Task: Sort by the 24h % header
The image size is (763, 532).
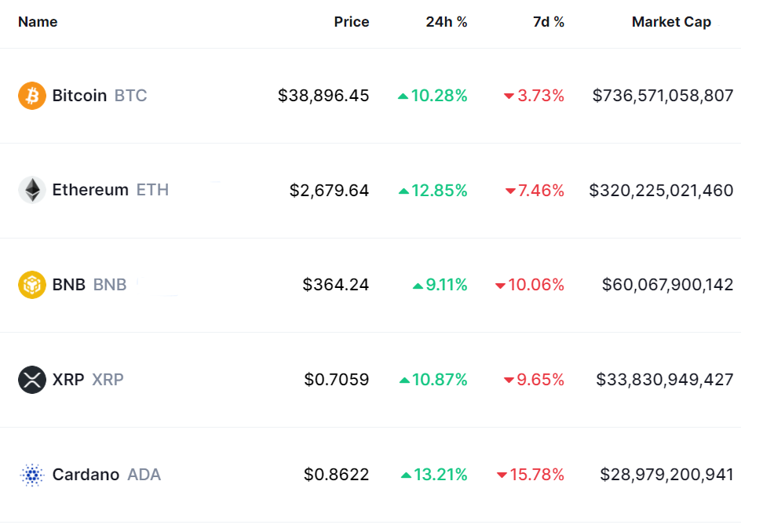Action: pos(447,22)
